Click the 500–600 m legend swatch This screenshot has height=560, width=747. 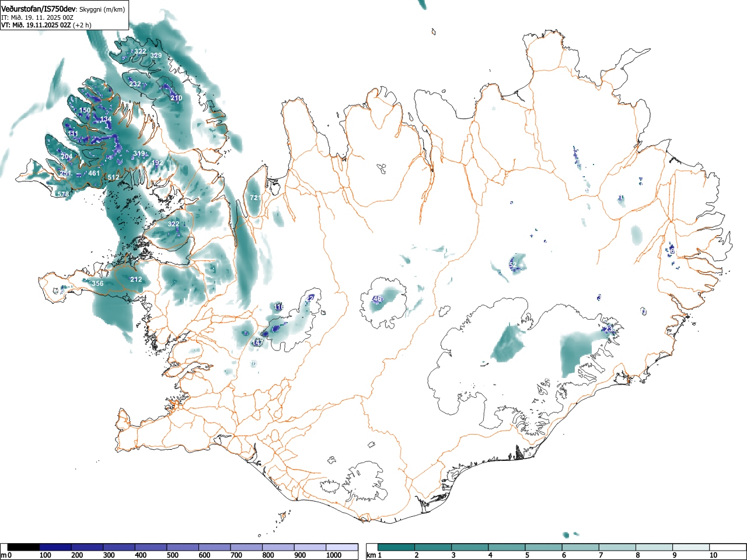tap(183, 547)
